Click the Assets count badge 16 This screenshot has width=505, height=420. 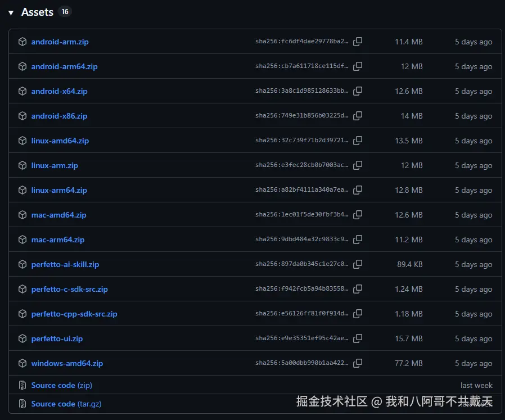65,12
